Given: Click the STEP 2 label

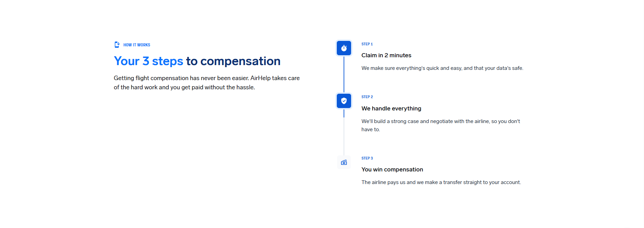Looking at the screenshot, I should (367, 97).
